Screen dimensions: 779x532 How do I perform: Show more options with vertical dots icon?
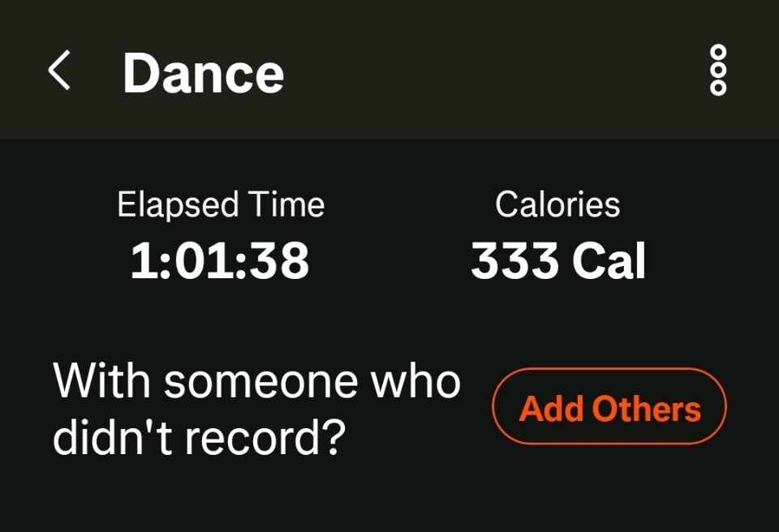tap(718, 71)
